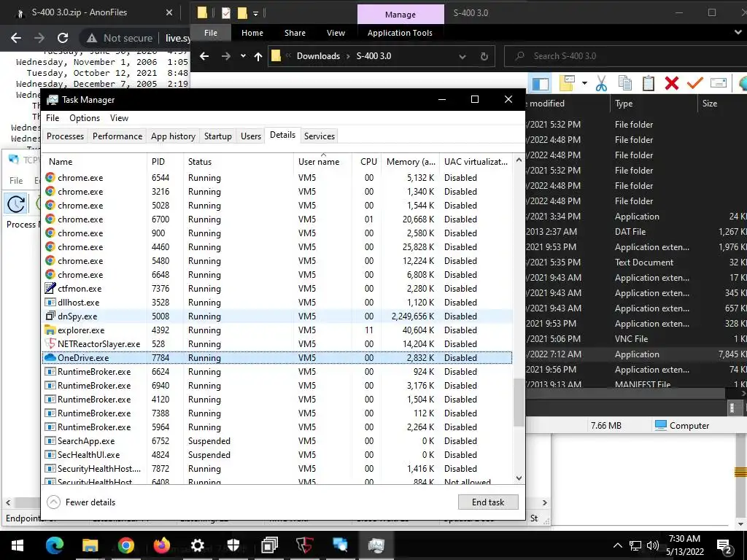Open the Task Manager File menu
Viewport: 747px width, 560px height.
[x=53, y=118]
